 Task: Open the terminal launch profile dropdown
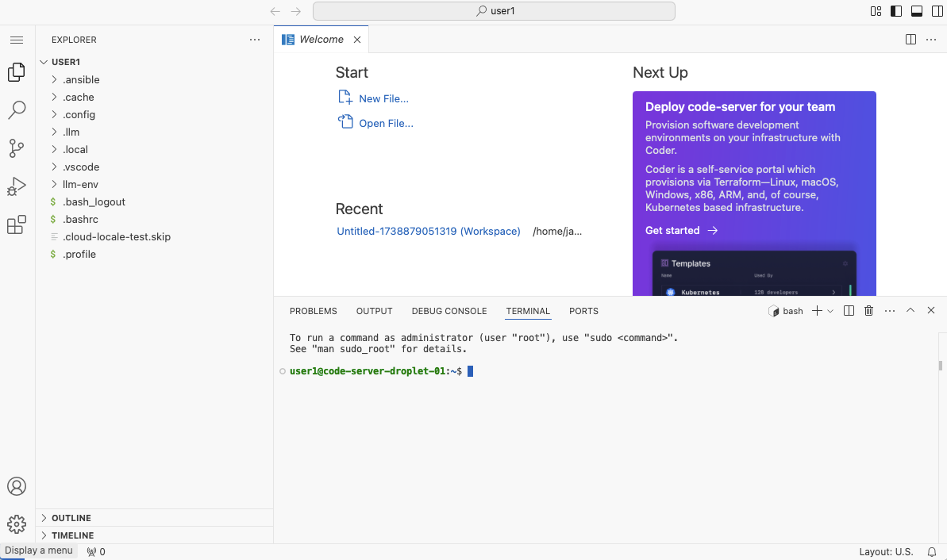tap(830, 311)
